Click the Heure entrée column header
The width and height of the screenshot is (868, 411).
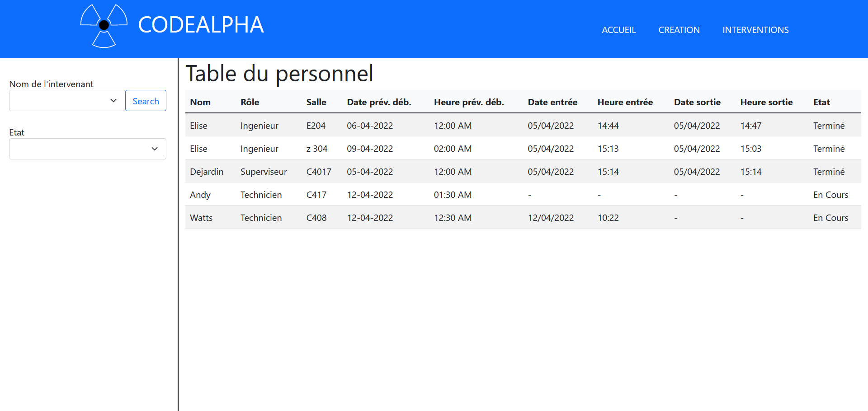coord(625,102)
